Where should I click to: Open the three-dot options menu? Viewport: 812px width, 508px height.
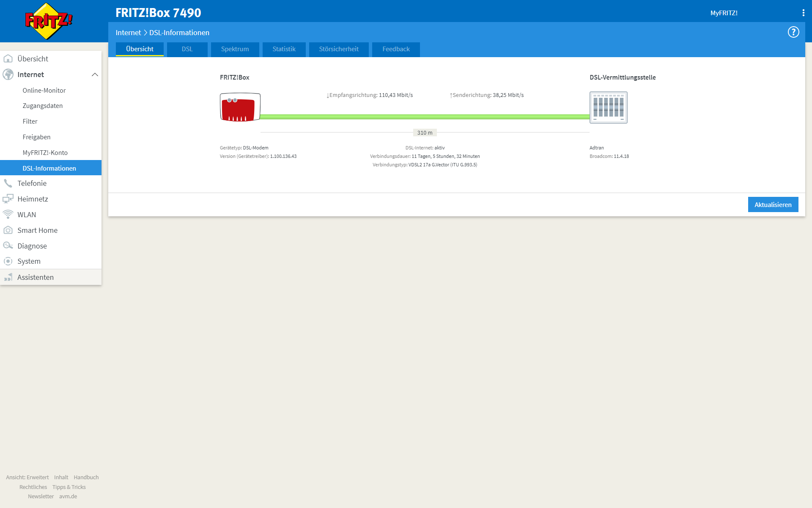pyautogui.click(x=803, y=13)
